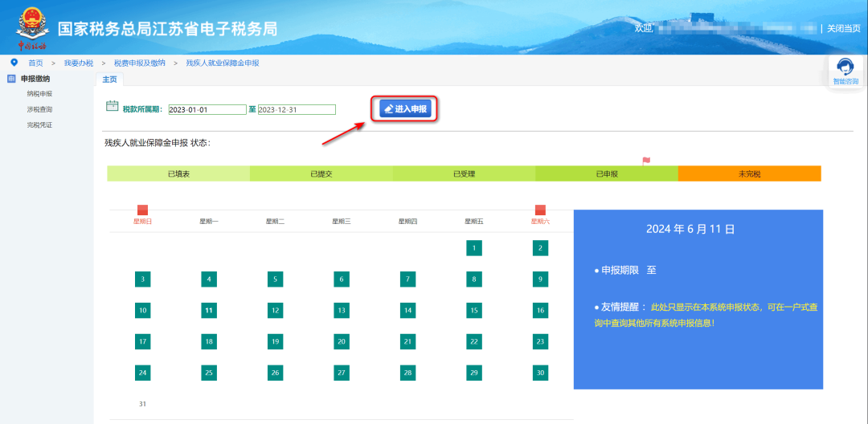This screenshot has height=424, width=868.
Task: Select 涉税查询 in the sidebar
Action: point(40,109)
